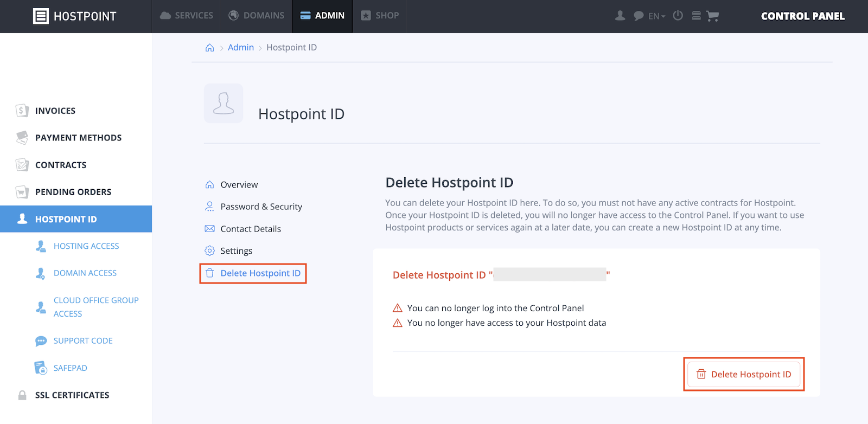Click the user profile icon in header
The width and height of the screenshot is (868, 424).
coord(620,16)
